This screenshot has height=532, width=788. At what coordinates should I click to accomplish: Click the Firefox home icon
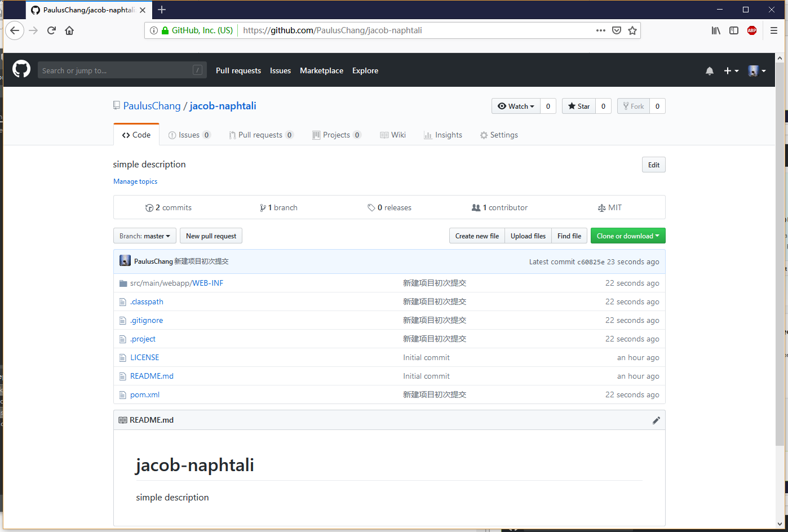point(69,30)
